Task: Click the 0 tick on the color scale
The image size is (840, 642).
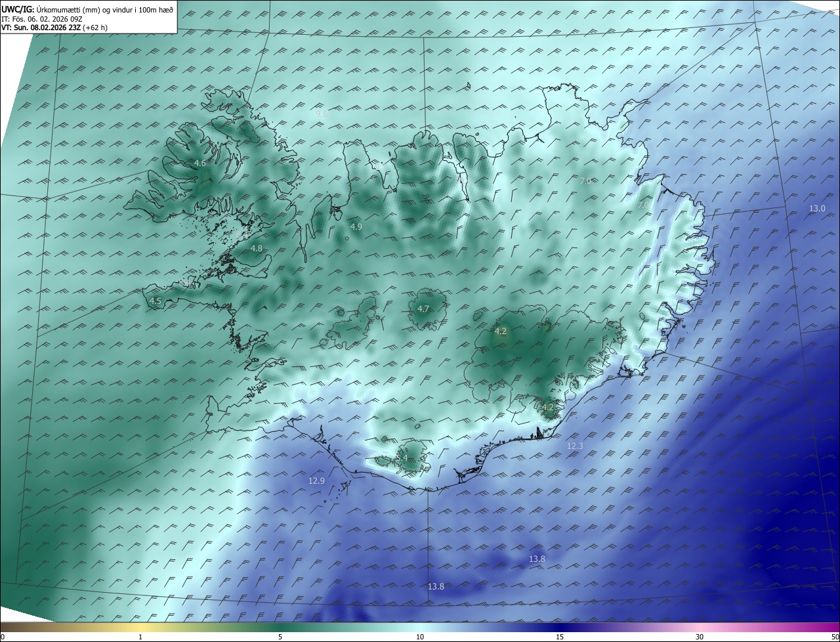Action: coord(3,637)
